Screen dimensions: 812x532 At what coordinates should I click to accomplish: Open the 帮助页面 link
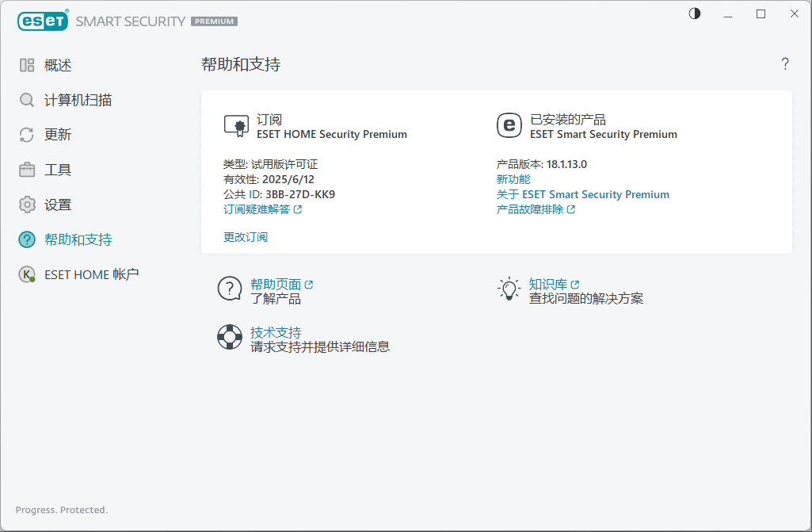tap(276, 284)
